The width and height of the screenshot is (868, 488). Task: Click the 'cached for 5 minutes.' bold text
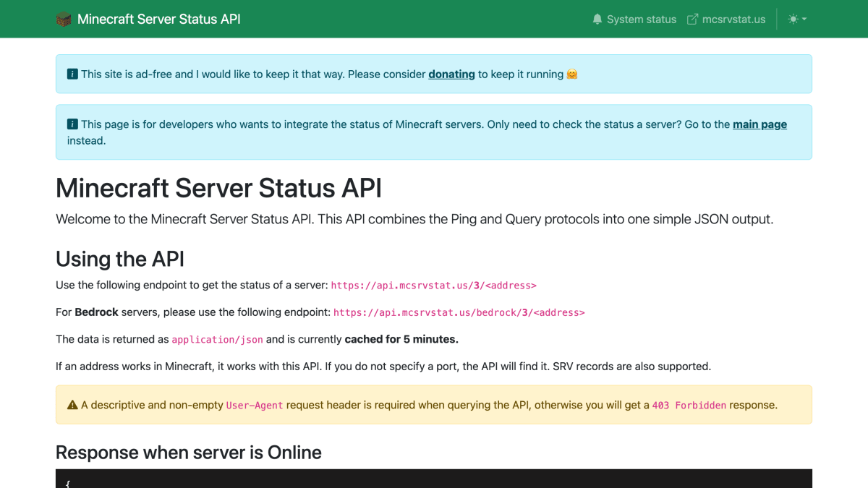(x=401, y=339)
